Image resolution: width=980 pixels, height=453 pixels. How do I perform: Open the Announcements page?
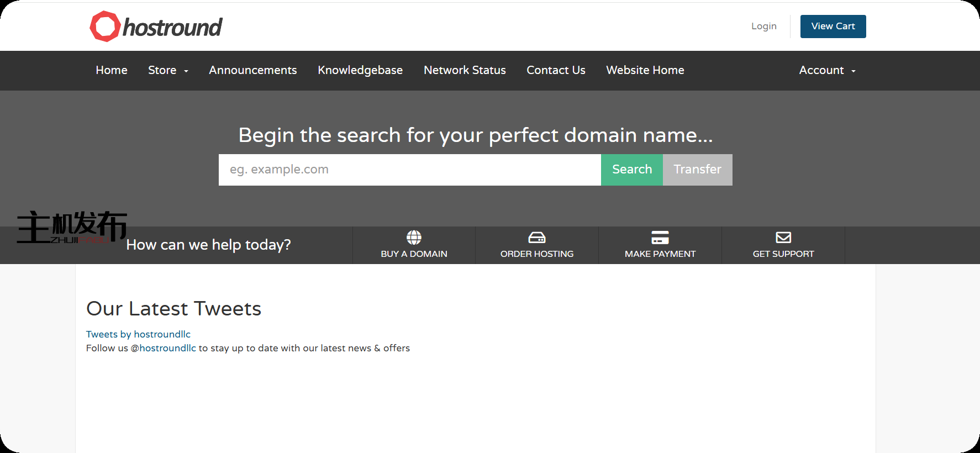[x=252, y=70]
